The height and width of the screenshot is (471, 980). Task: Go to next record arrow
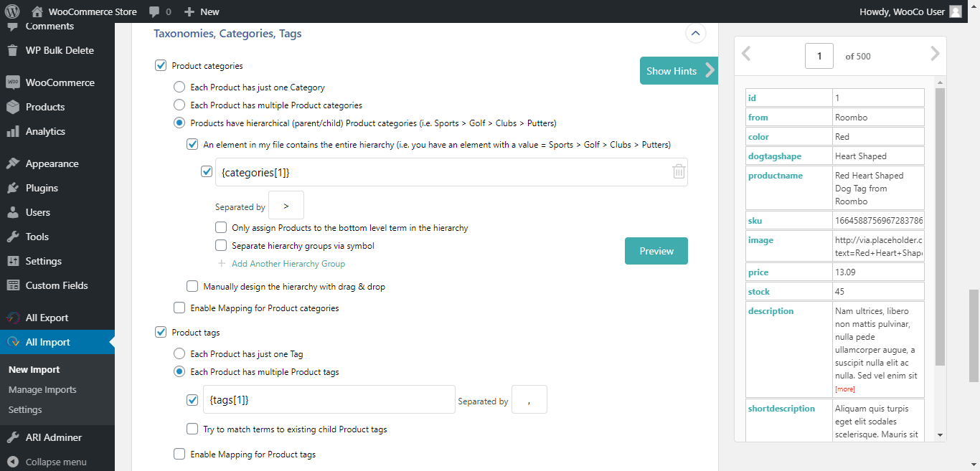[x=934, y=54]
